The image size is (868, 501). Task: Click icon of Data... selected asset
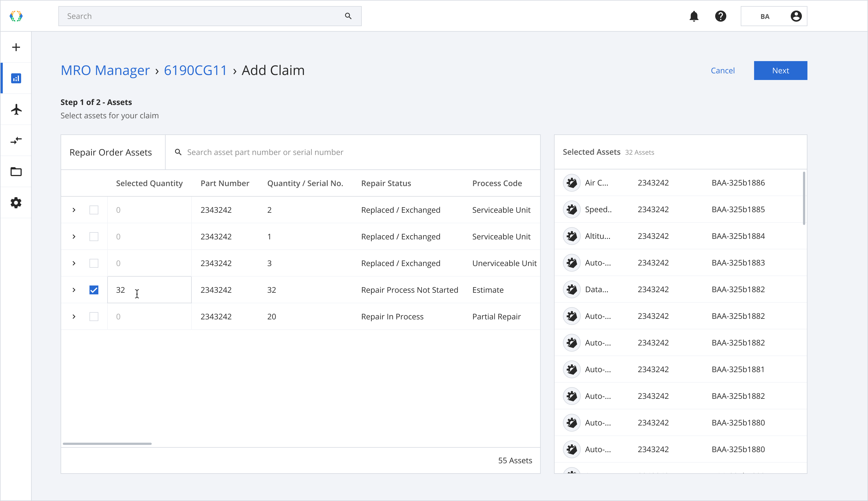[571, 289]
